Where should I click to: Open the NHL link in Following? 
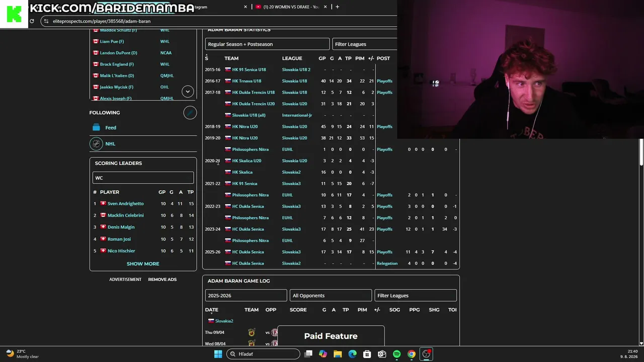click(110, 144)
